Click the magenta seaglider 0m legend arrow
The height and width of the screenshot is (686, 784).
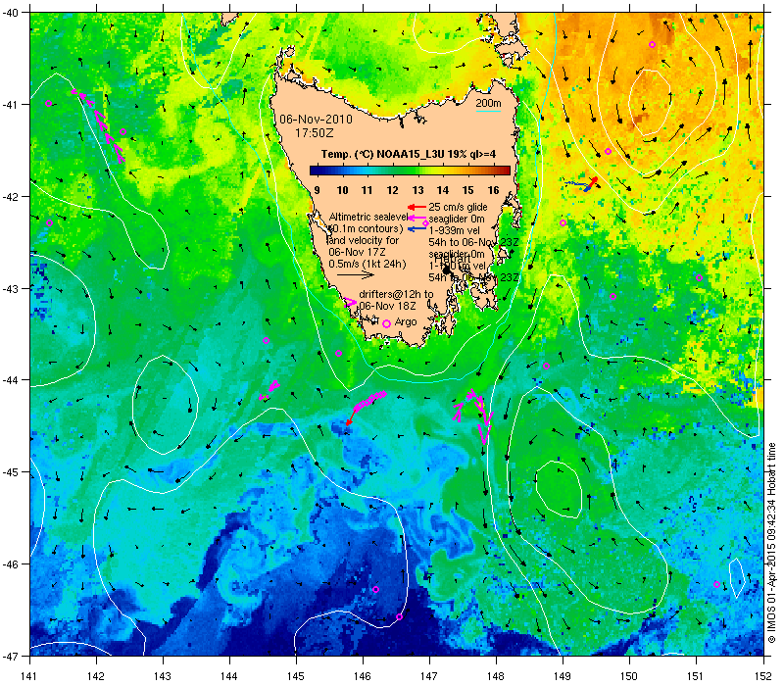pyautogui.click(x=416, y=219)
